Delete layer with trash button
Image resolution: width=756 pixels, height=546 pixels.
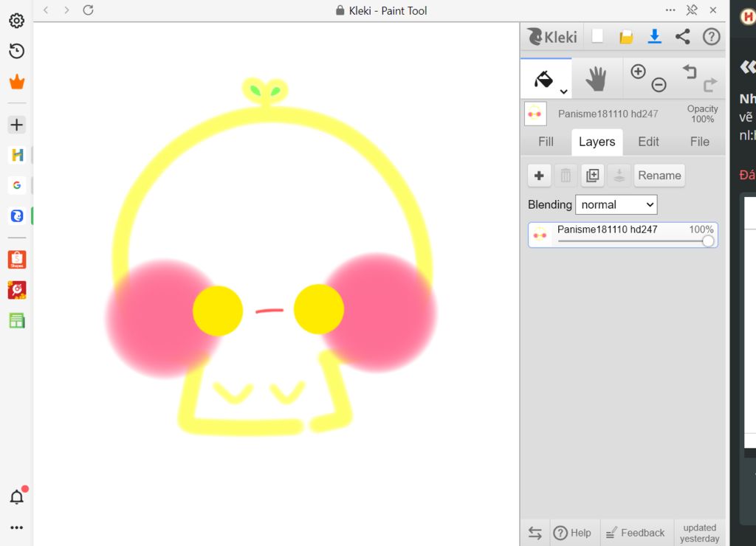click(x=566, y=176)
